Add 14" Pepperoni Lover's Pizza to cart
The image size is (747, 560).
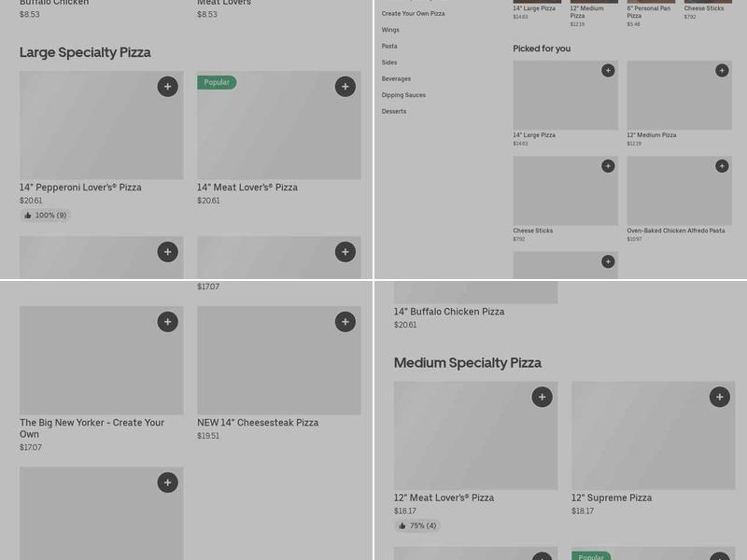(x=168, y=87)
